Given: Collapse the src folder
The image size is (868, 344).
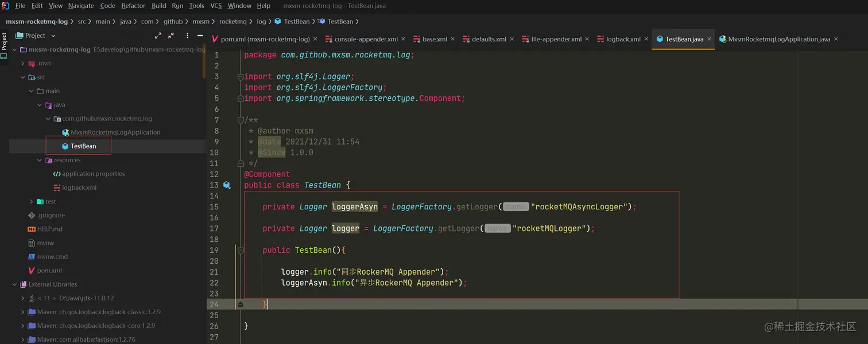Looking at the screenshot, I should [23, 77].
